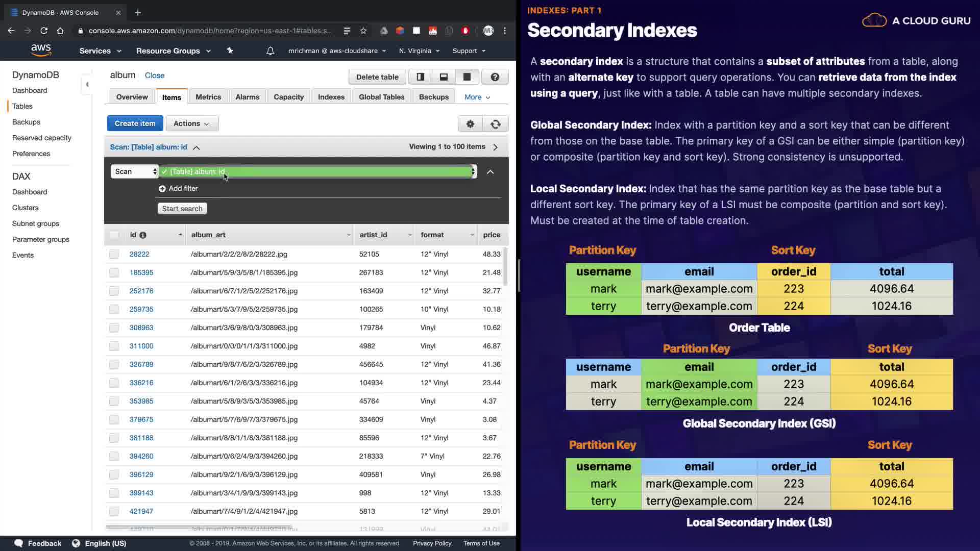Viewport: 980px width, 551px height.
Task: Click the Create item button
Action: pos(135,123)
